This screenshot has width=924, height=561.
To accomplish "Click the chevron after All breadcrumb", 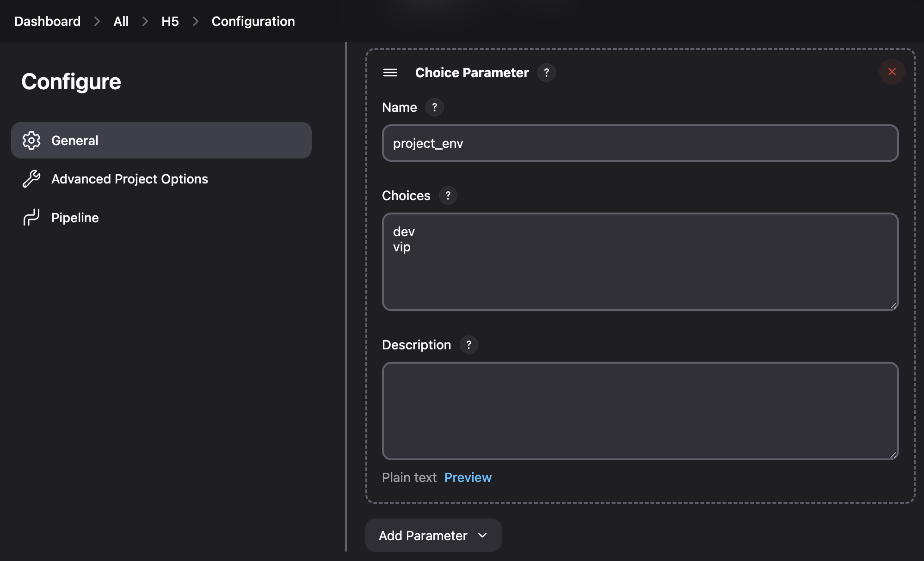I will pyautogui.click(x=145, y=21).
